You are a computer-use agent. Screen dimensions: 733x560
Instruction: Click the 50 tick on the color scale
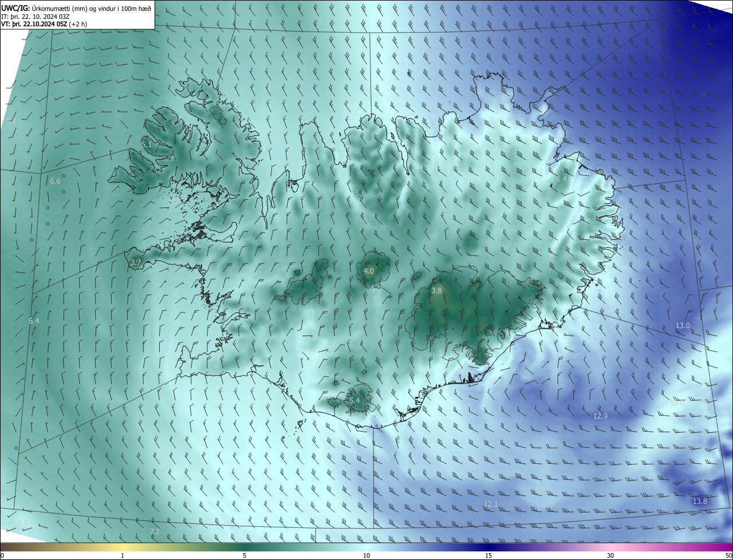tap(728, 555)
